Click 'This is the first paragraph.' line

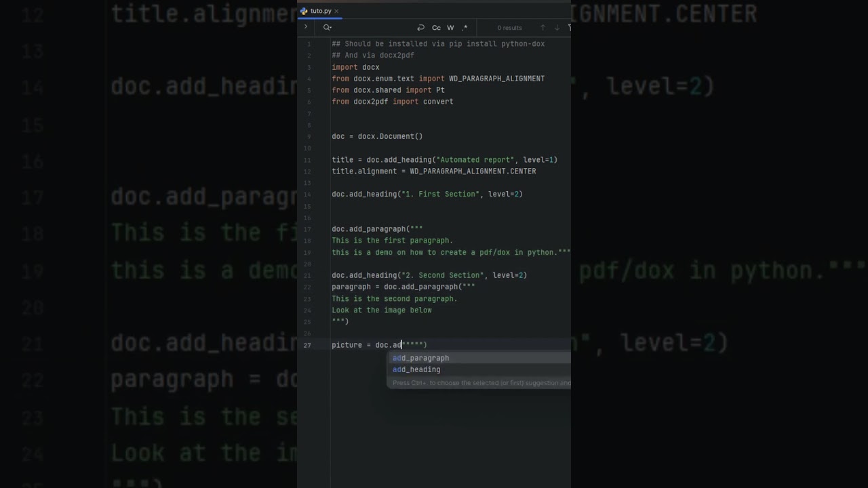pyautogui.click(x=393, y=241)
